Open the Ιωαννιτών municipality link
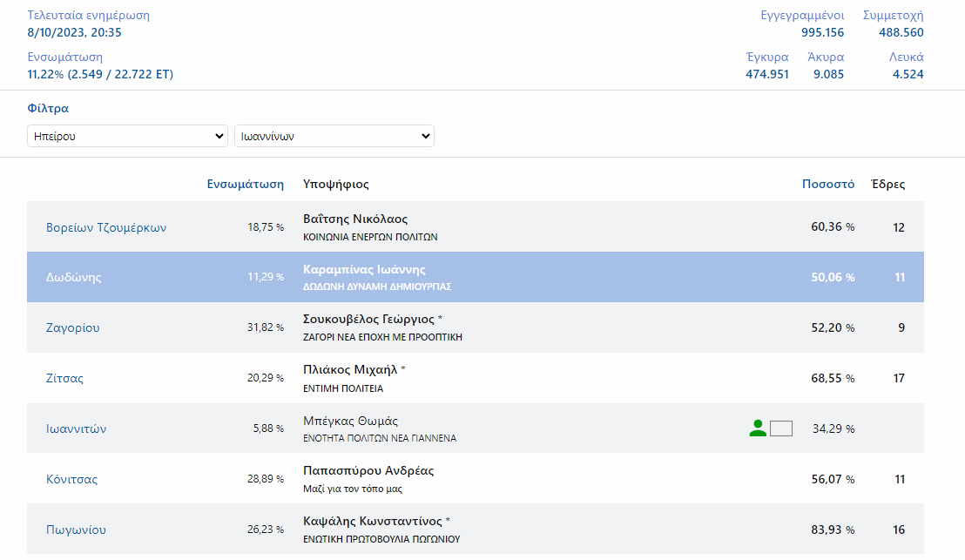Viewport: 965px width, 560px height. click(77, 428)
